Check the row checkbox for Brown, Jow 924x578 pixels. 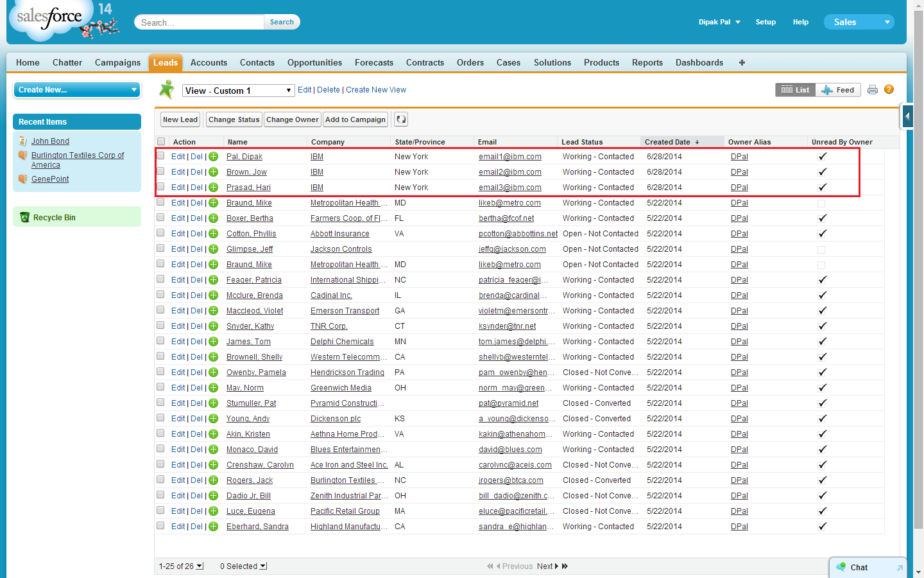[161, 171]
